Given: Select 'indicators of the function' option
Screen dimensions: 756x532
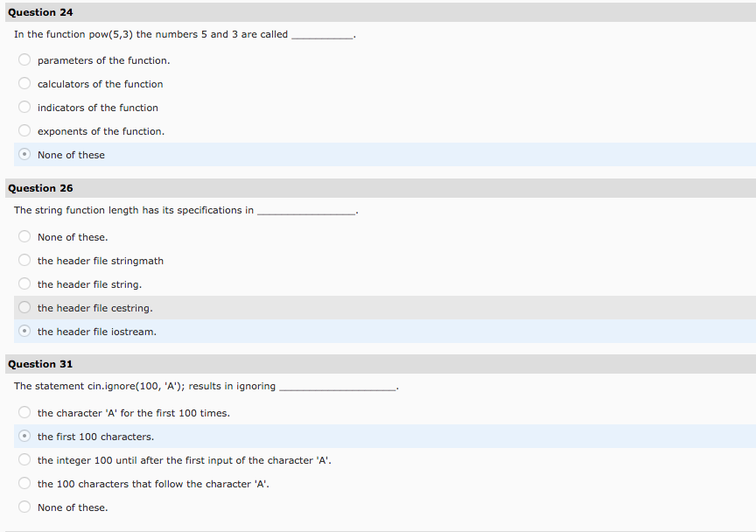Looking at the screenshot, I should [24, 107].
